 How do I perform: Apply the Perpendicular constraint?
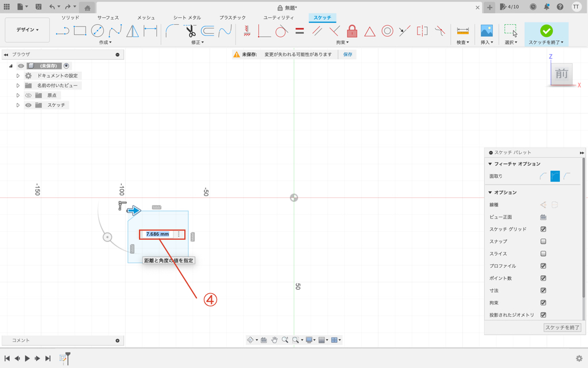(334, 31)
